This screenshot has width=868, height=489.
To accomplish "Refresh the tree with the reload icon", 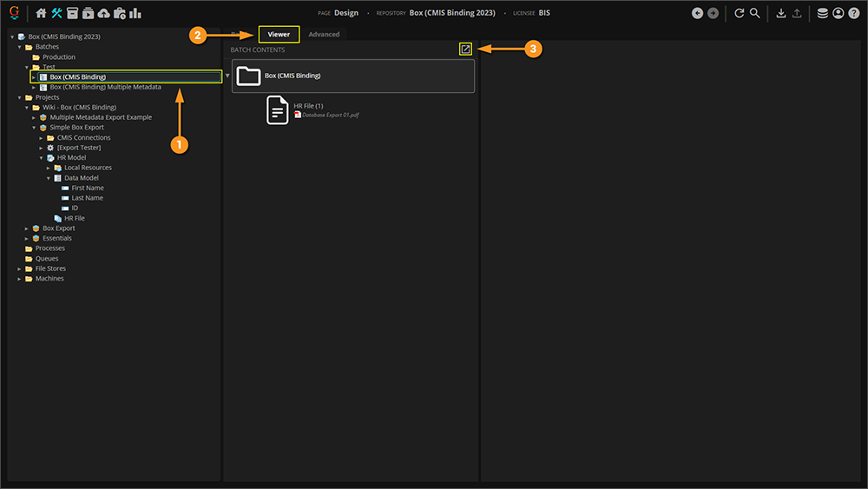I will [x=739, y=13].
